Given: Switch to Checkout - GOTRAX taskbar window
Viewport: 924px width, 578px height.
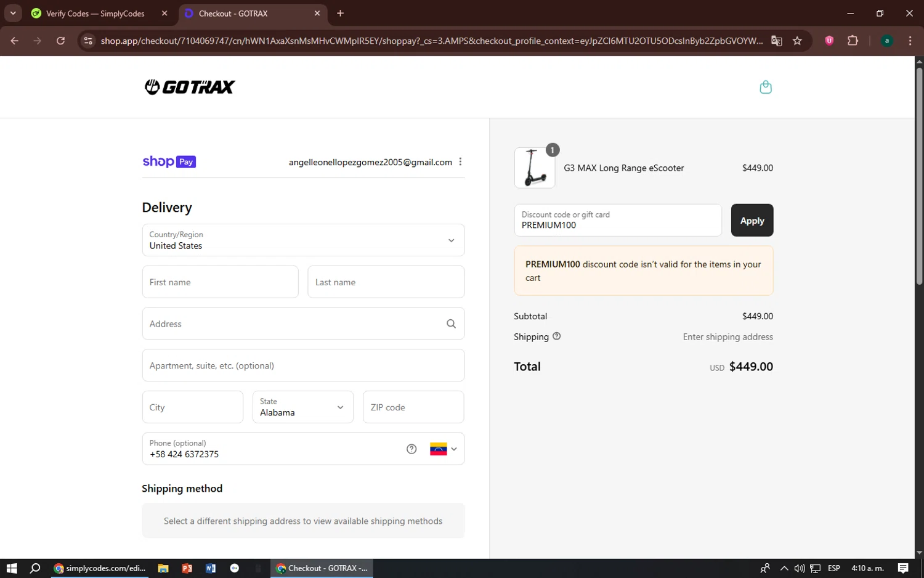Looking at the screenshot, I should pos(322,568).
